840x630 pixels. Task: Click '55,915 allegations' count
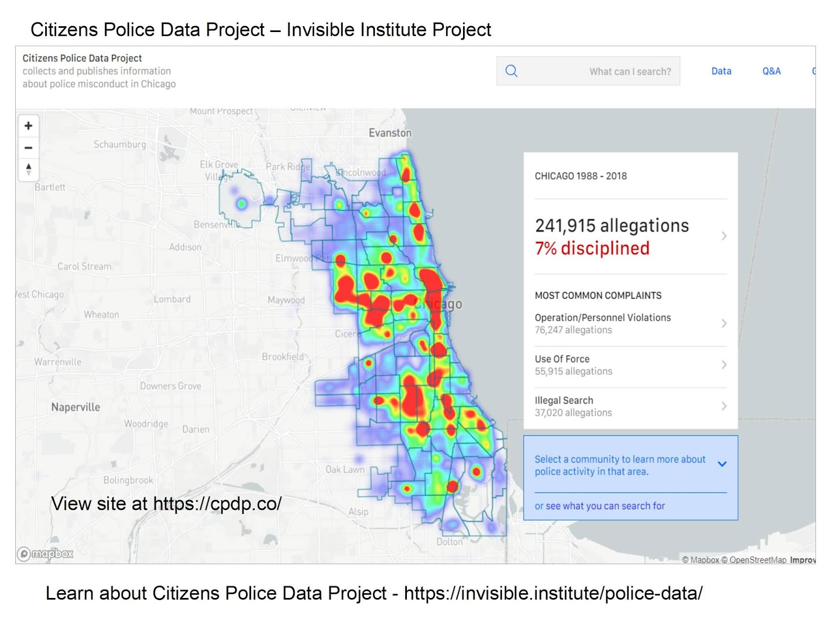(573, 372)
